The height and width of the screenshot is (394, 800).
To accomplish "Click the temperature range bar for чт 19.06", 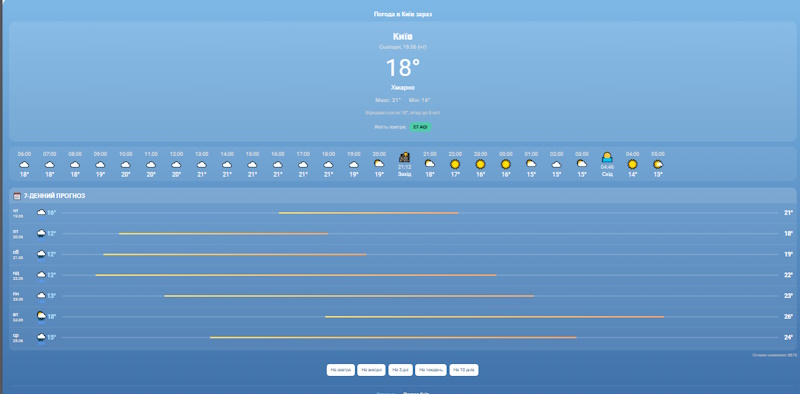I will pyautogui.click(x=368, y=213).
